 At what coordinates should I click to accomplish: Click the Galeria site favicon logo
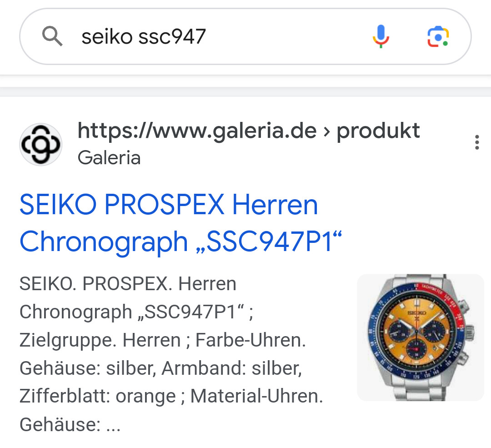[41, 145]
